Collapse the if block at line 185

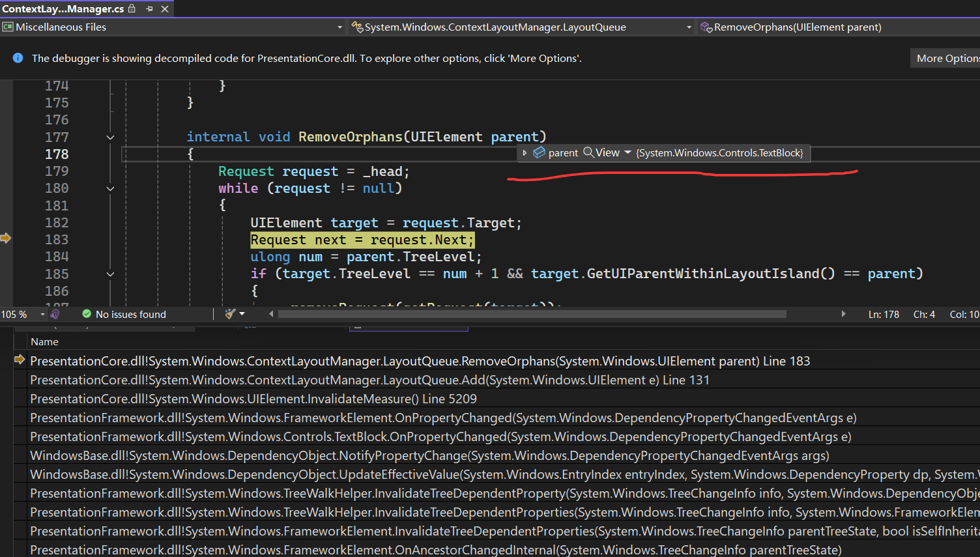110,274
